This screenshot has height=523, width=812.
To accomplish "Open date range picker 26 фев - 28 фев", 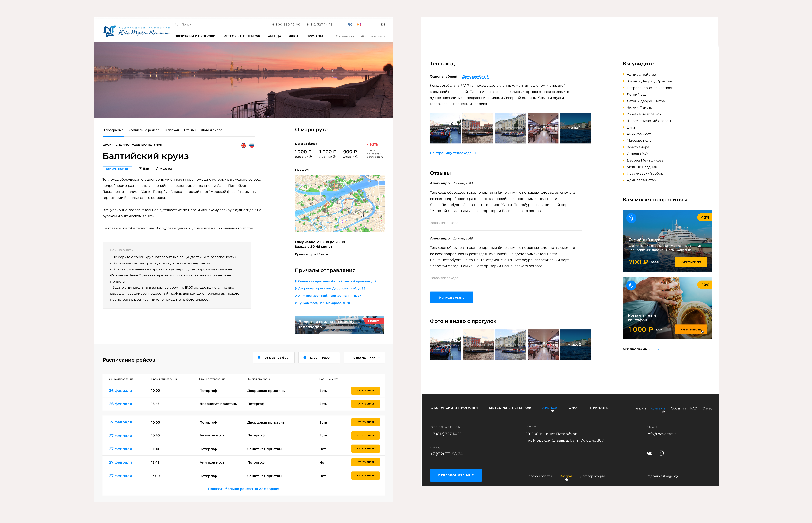I will pyautogui.click(x=274, y=358).
